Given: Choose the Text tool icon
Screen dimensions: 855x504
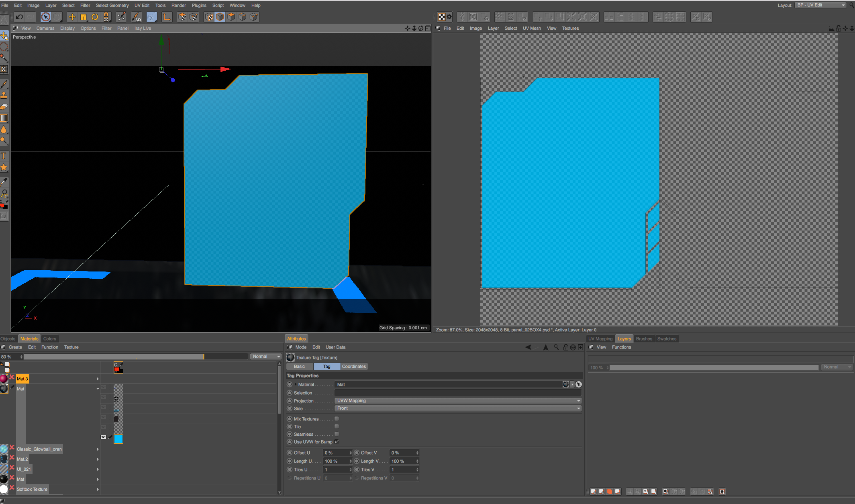Looking at the screenshot, I should [4, 156].
